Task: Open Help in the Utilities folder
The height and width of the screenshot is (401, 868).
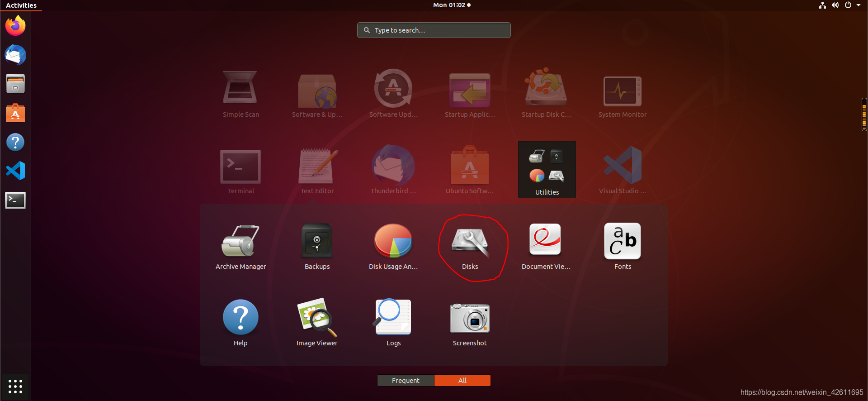Action: pyautogui.click(x=241, y=323)
